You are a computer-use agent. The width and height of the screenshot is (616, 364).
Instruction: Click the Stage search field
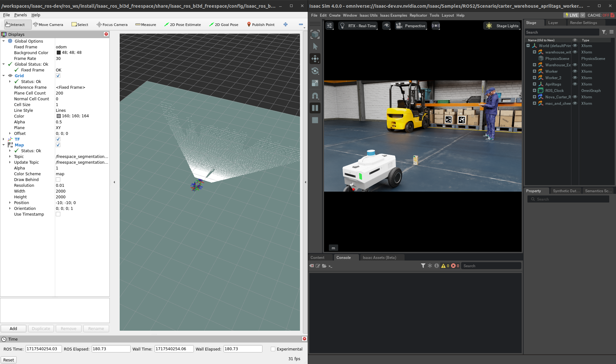click(x=561, y=32)
